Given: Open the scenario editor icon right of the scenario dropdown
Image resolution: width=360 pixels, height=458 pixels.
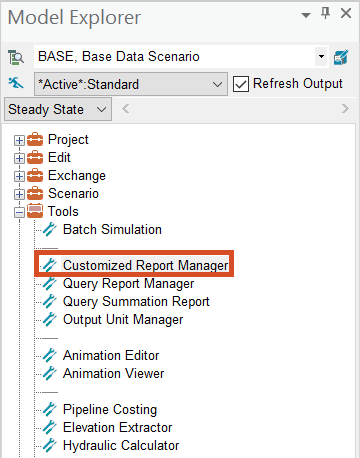Looking at the screenshot, I should (341, 57).
